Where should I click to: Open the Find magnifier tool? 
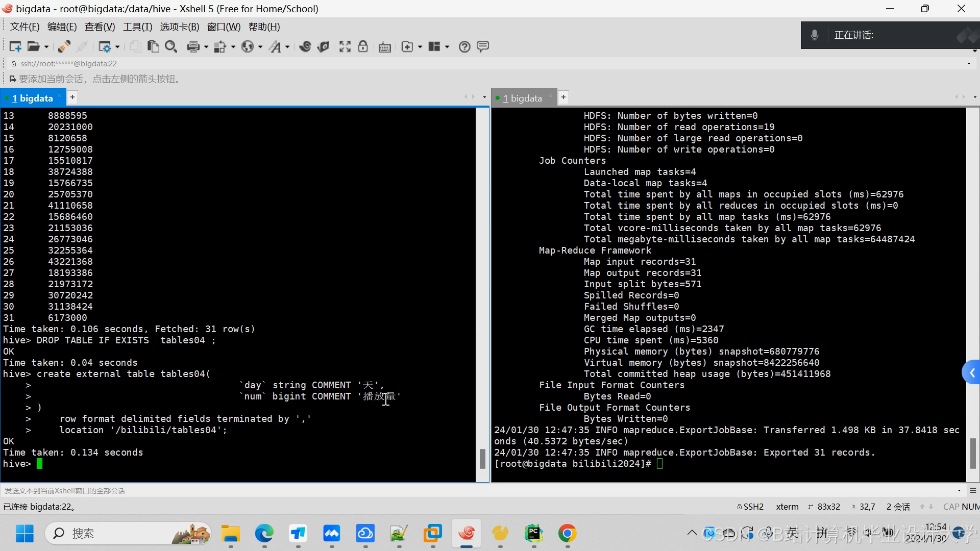(x=171, y=46)
